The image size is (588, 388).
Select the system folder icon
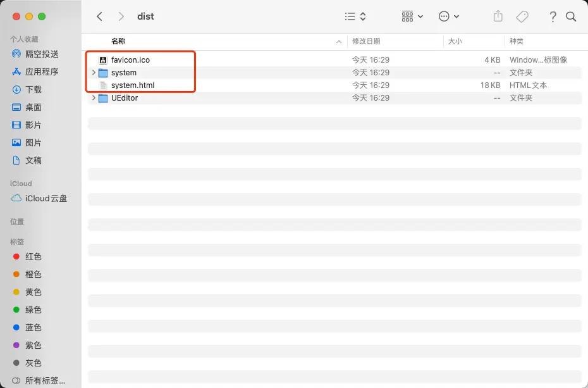pyautogui.click(x=103, y=73)
